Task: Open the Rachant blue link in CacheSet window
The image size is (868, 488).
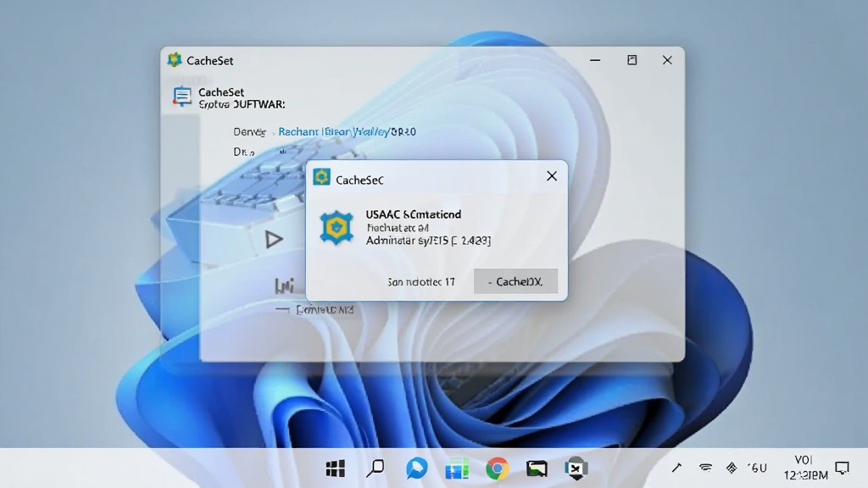Action: coord(347,131)
